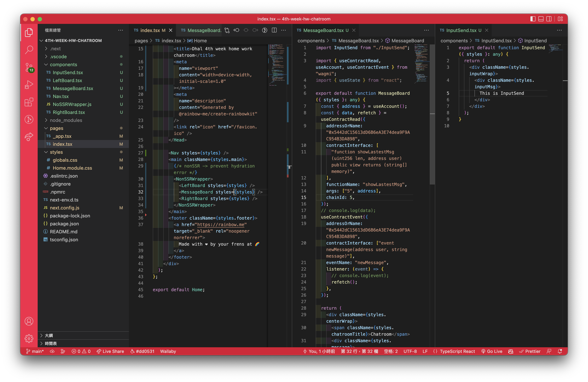The width and height of the screenshot is (588, 382).
Task: Open the Run and Debug view
Action: (29, 85)
